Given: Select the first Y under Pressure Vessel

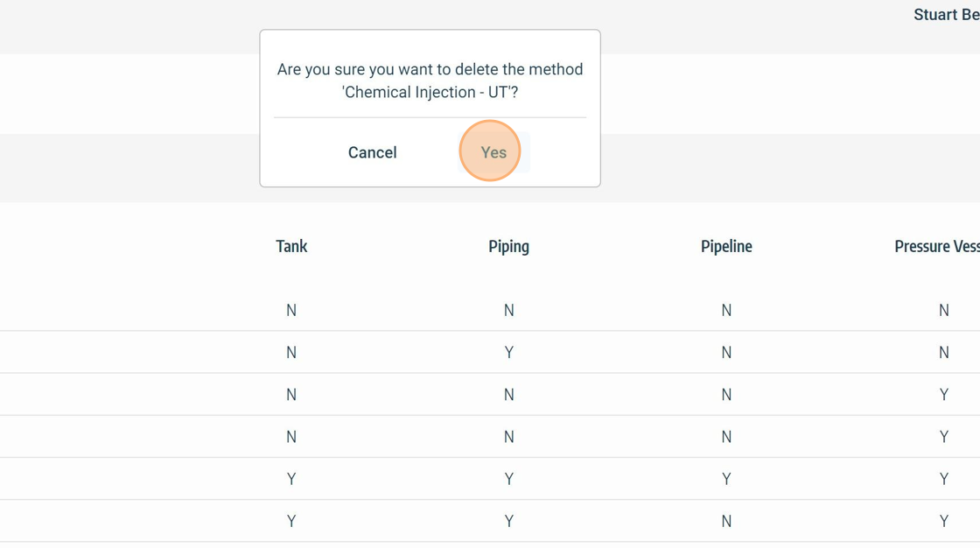Looking at the screenshot, I should coord(943,395).
